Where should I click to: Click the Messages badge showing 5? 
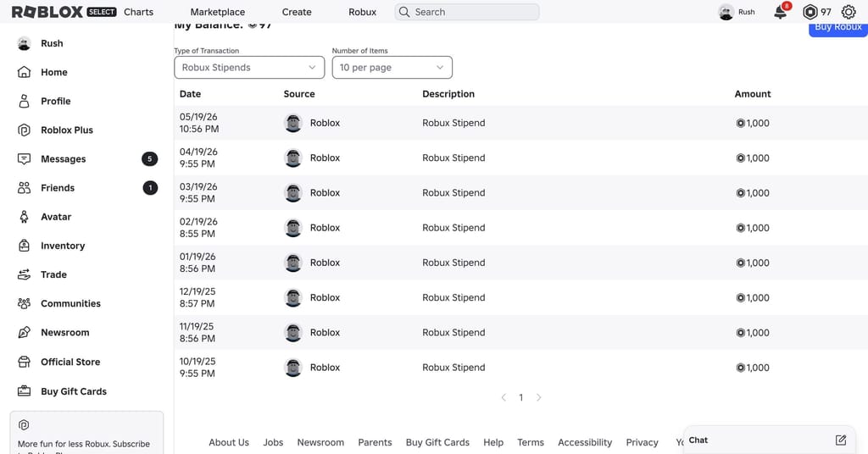pos(149,158)
